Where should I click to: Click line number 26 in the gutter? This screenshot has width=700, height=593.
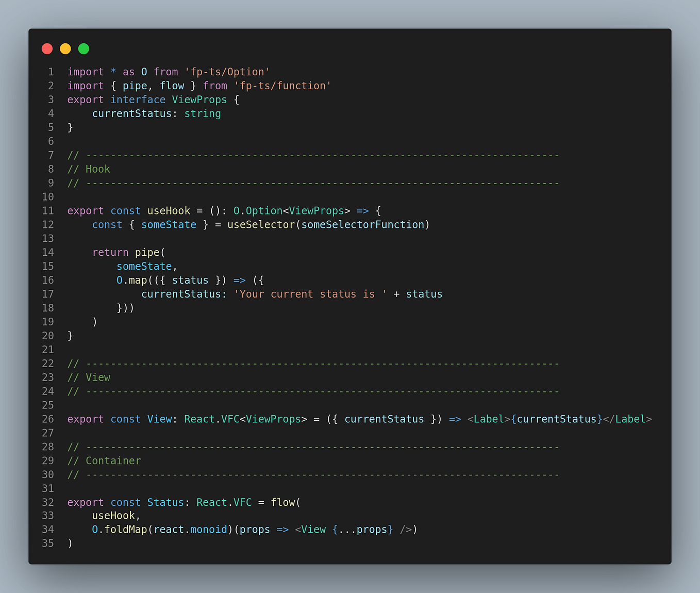(48, 419)
